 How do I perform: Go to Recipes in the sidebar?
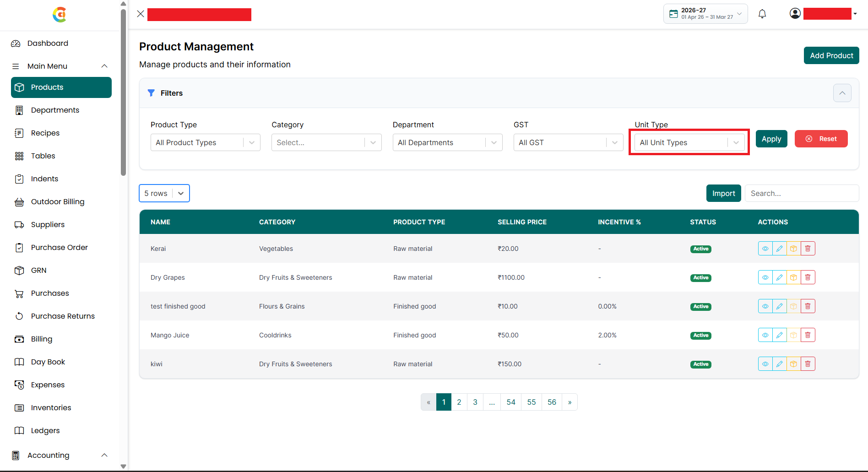[61, 133]
